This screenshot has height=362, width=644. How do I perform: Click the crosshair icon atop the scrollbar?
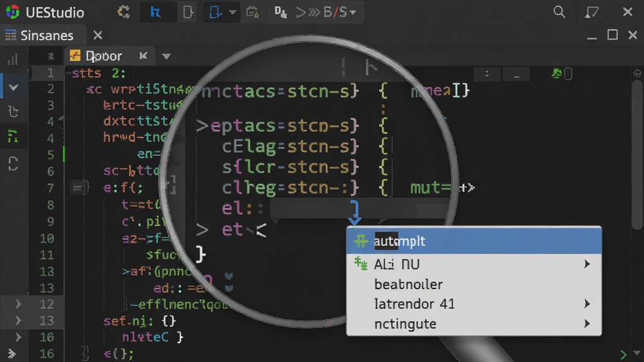click(x=637, y=74)
